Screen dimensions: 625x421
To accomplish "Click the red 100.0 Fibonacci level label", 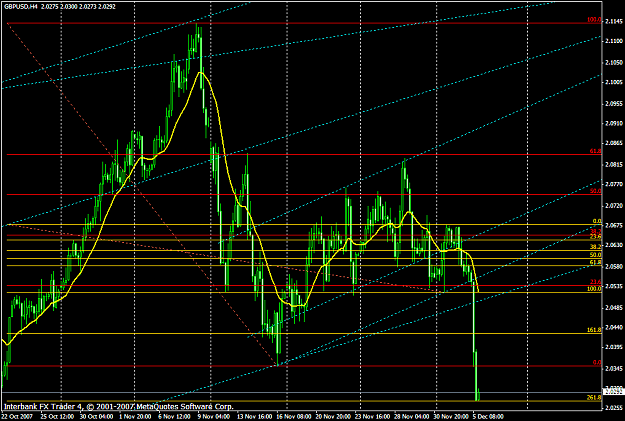I will click(x=594, y=20).
